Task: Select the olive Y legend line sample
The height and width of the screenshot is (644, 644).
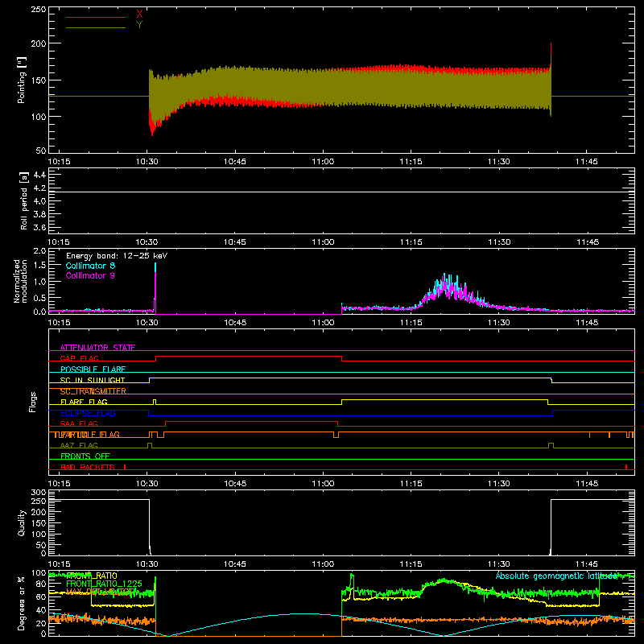Action: tap(96, 27)
